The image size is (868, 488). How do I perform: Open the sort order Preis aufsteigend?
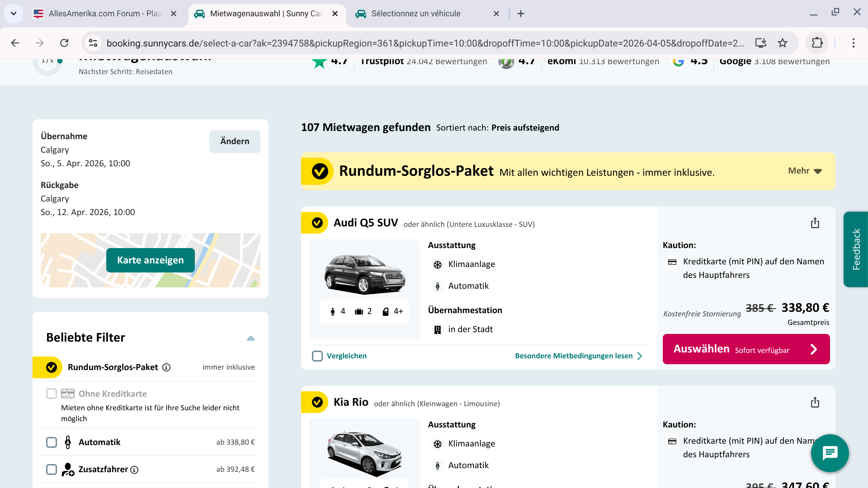pos(525,128)
